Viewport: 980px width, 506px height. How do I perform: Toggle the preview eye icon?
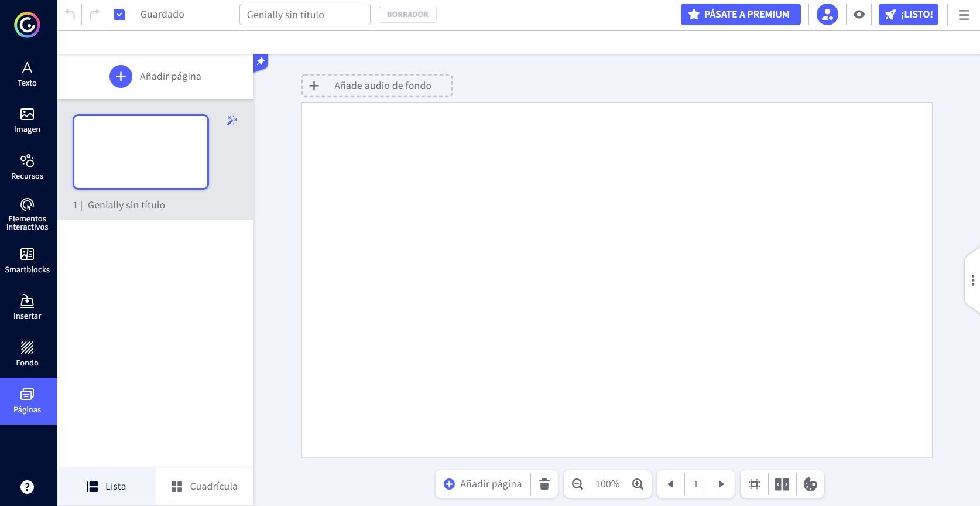point(859,15)
